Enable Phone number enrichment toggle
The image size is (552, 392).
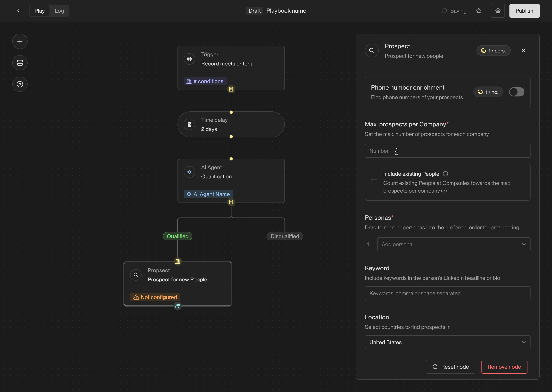517,92
